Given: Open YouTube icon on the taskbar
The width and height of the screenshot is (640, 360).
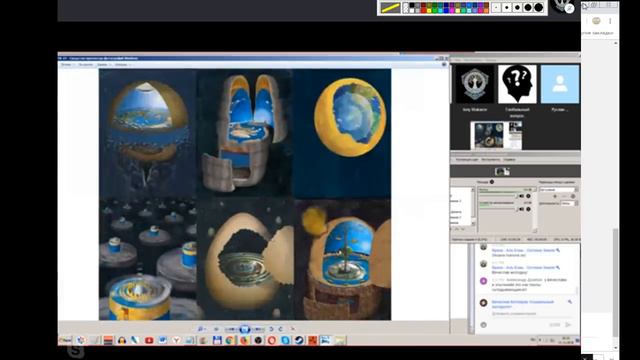Looking at the screenshot, I should pyautogui.click(x=149, y=340).
